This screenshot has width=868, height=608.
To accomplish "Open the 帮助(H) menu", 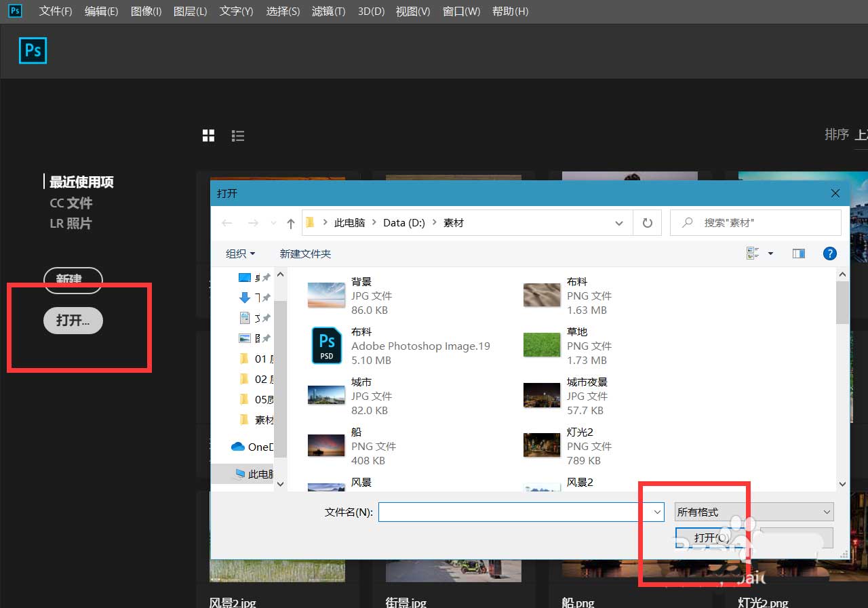I will coord(510,12).
